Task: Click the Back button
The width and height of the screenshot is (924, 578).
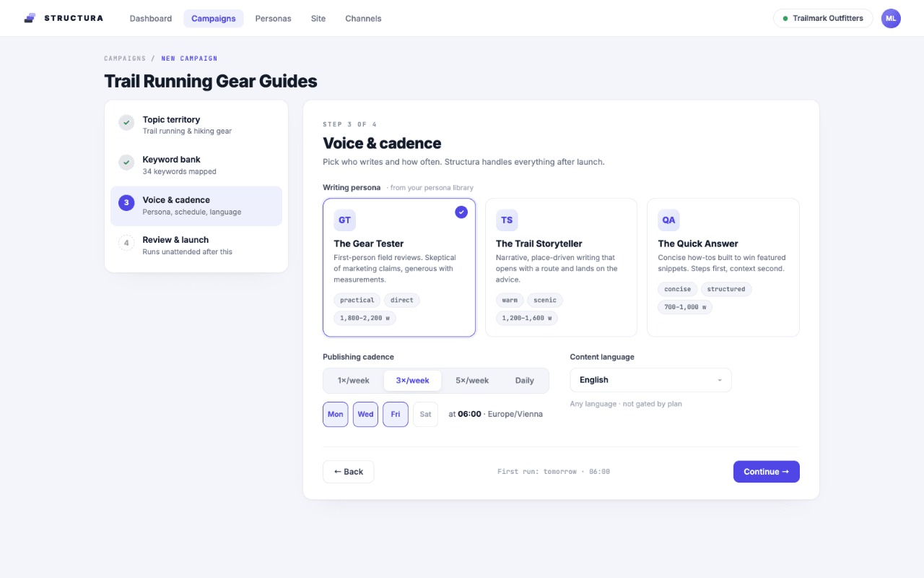Action: pyautogui.click(x=349, y=472)
